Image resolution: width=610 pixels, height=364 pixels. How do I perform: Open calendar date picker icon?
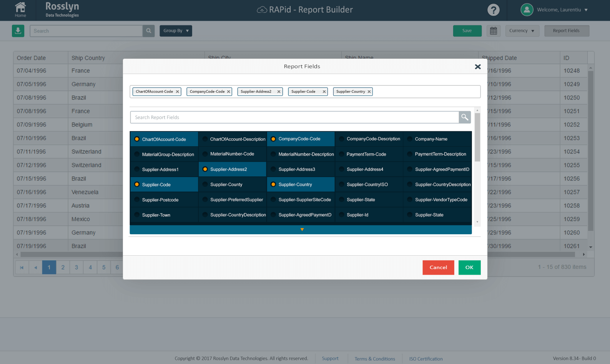click(x=494, y=31)
